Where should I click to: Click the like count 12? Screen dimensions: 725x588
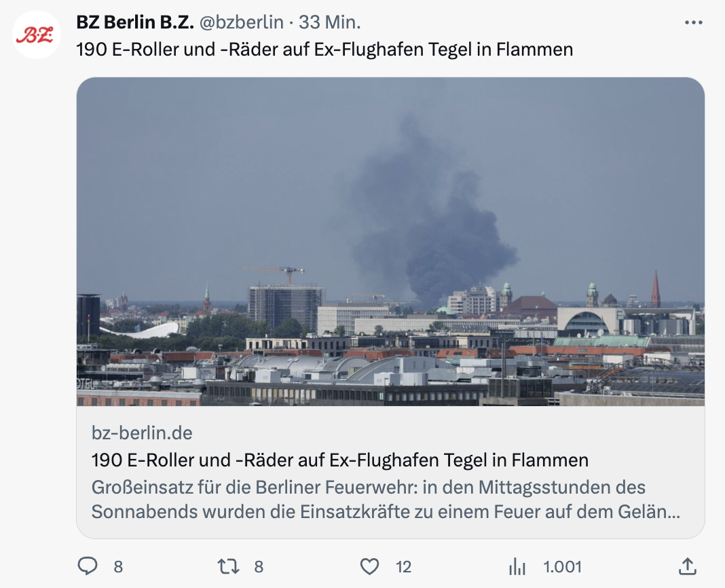(x=403, y=567)
